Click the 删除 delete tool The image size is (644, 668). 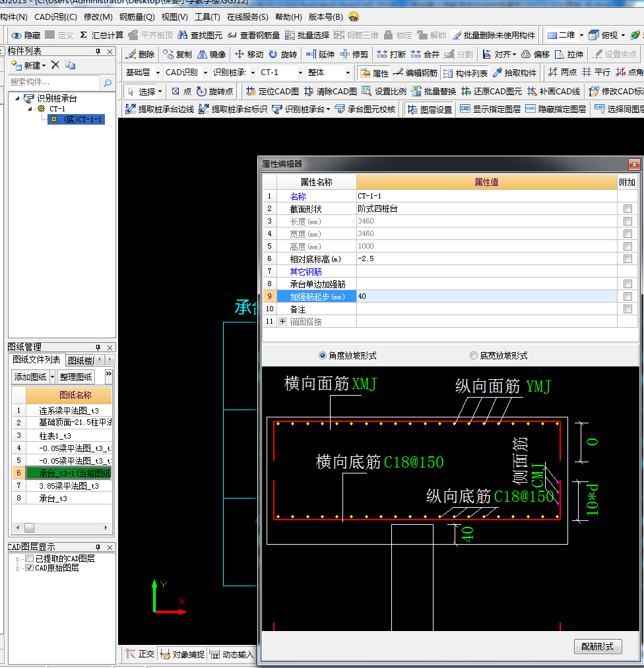(141, 54)
